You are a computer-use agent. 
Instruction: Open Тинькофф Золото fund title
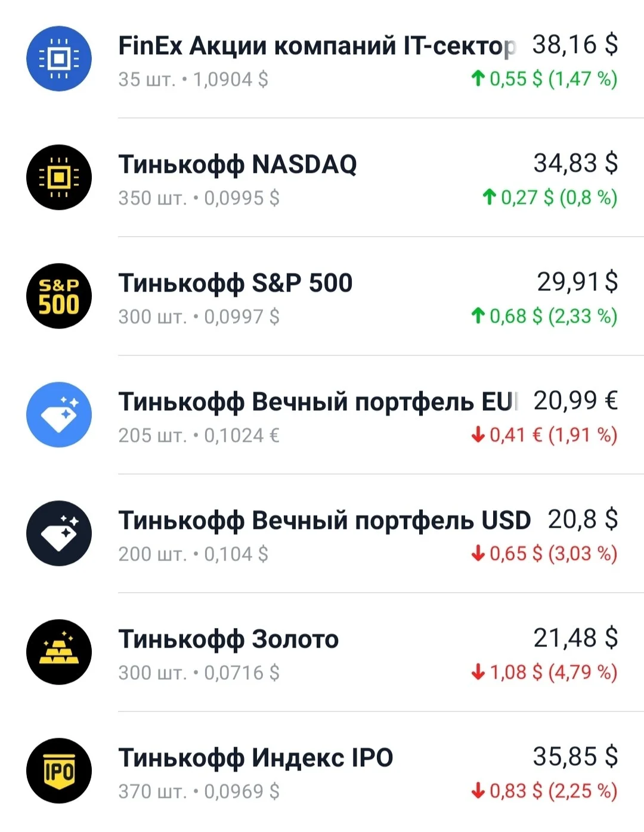tap(228, 639)
